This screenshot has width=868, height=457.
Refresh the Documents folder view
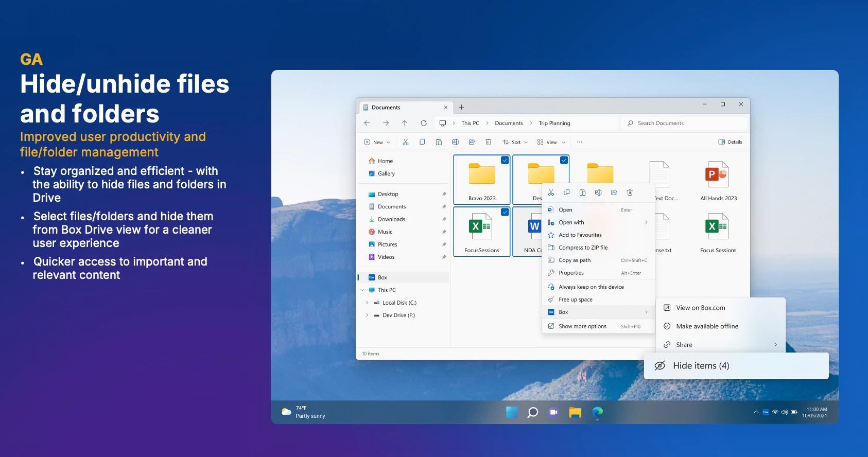point(424,123)
